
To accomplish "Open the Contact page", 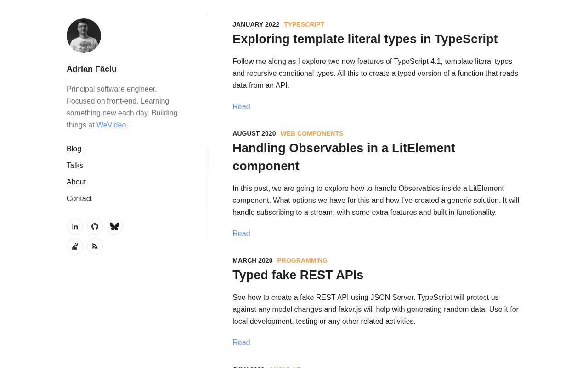I will pos(79,199).
